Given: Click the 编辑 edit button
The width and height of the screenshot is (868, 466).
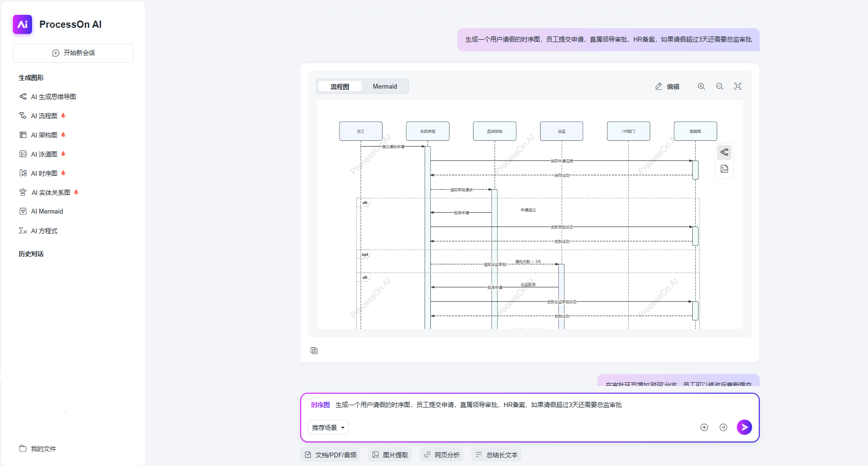Looking at the screenshot, I should (x=667, y=86).
